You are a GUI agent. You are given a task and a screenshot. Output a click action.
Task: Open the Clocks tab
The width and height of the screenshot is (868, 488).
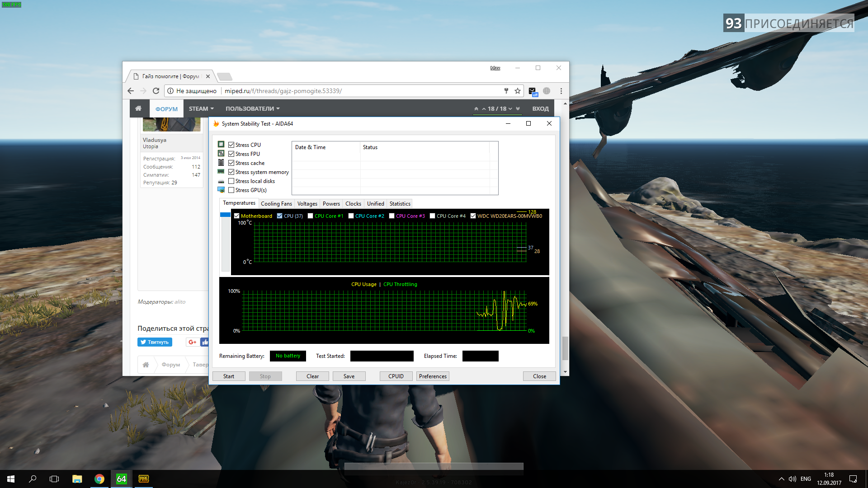pos(354,204)
